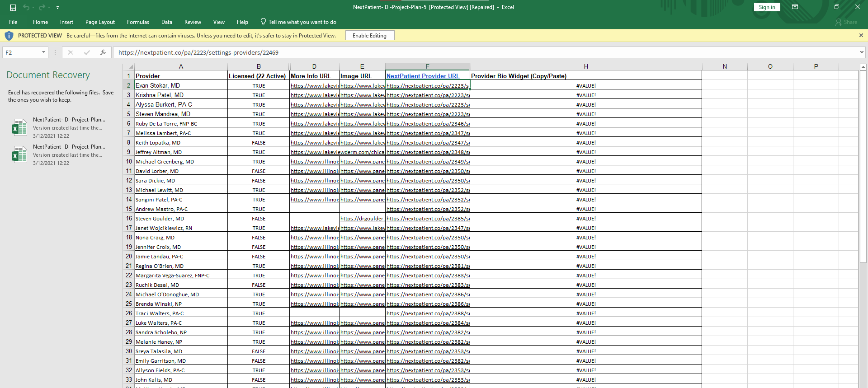Click the Enter checkmark icon
The image size is (868, 388).
[x=87, y=52]
